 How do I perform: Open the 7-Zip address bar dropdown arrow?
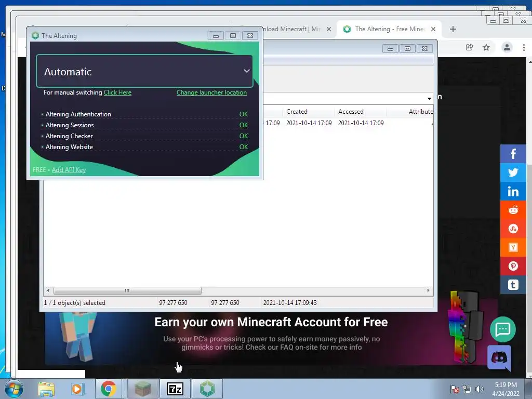click(429, 98)
